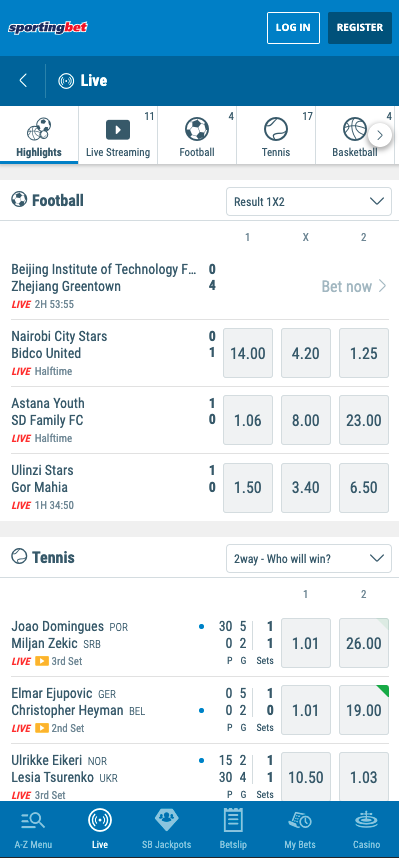This screenshot has width=399, height=858.
Task: Open SB Jackpots diamond icon
Action: (x=166, y=820)
